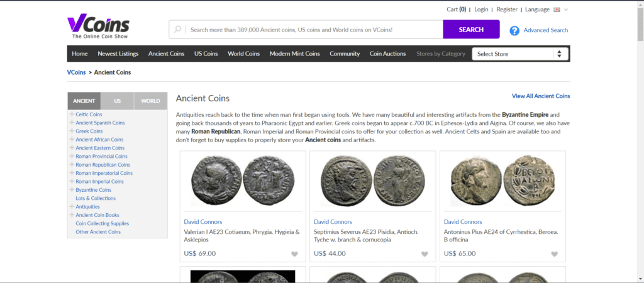
Task: Open language dropdown arrow
Action: (x=566, y=10)
